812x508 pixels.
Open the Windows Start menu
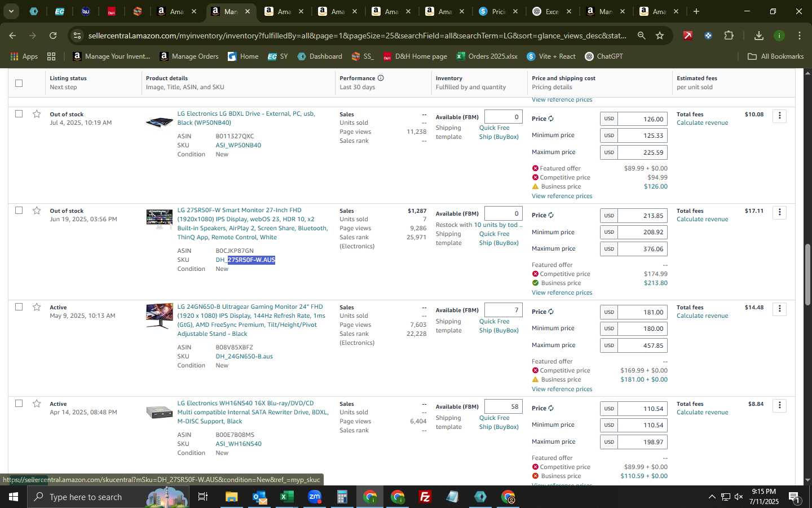pos(14,497)
